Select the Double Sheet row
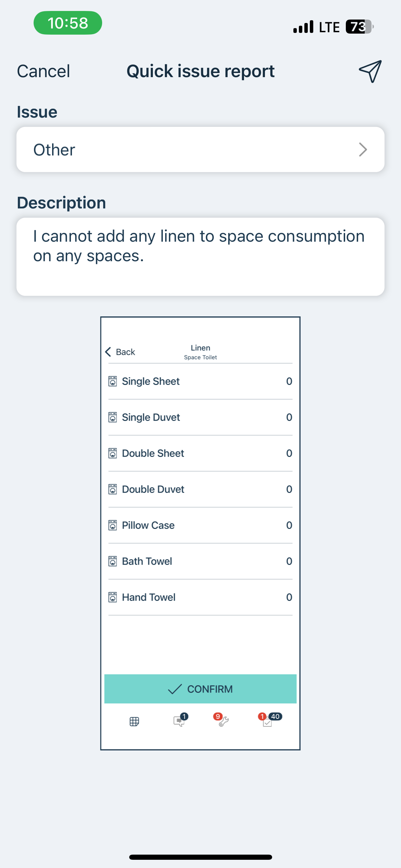 (200, 453)
